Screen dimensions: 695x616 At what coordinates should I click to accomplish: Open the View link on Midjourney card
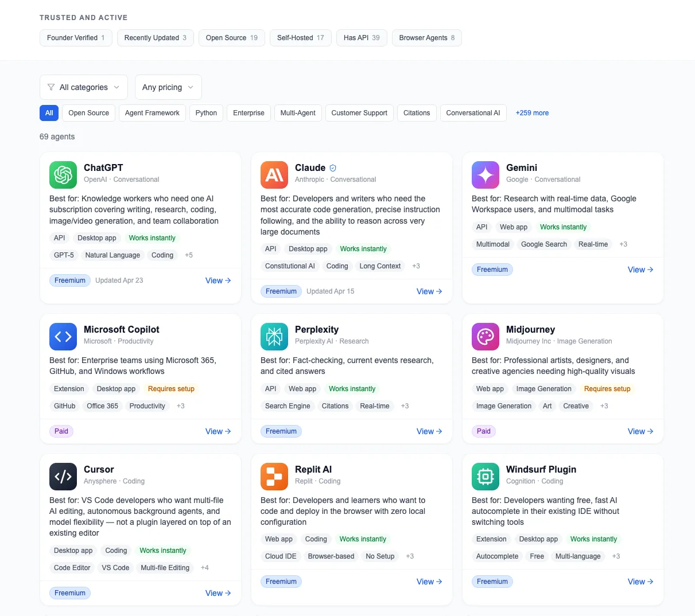tap(640, 431)
